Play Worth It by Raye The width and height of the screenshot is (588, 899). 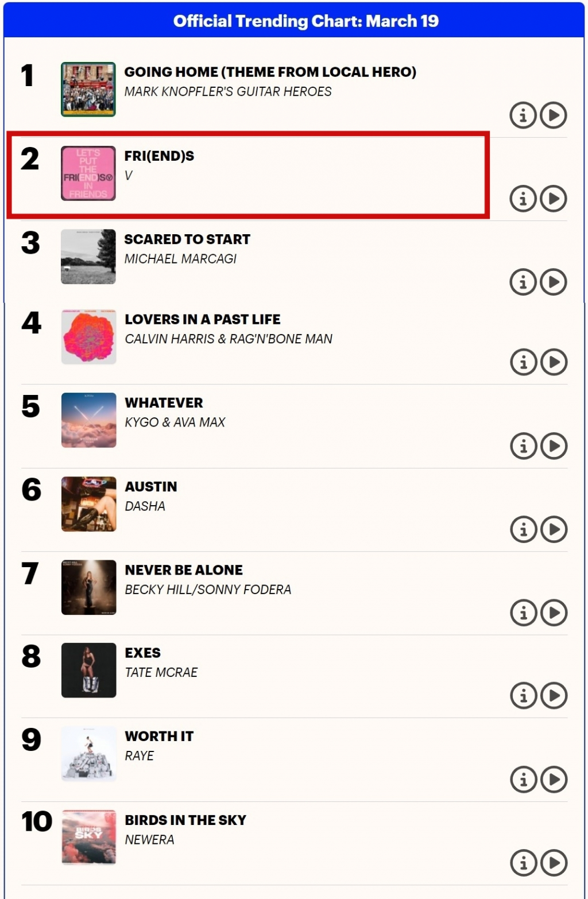[554, 780]
